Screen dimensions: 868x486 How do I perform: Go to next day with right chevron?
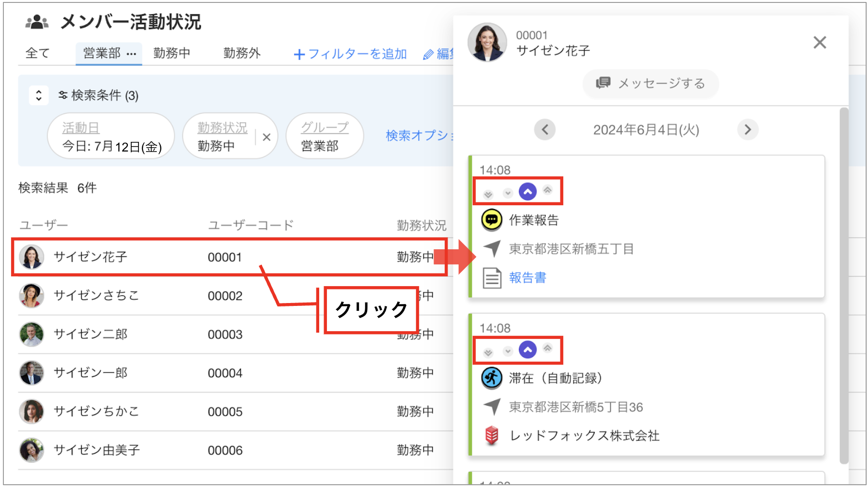(748, 130)
